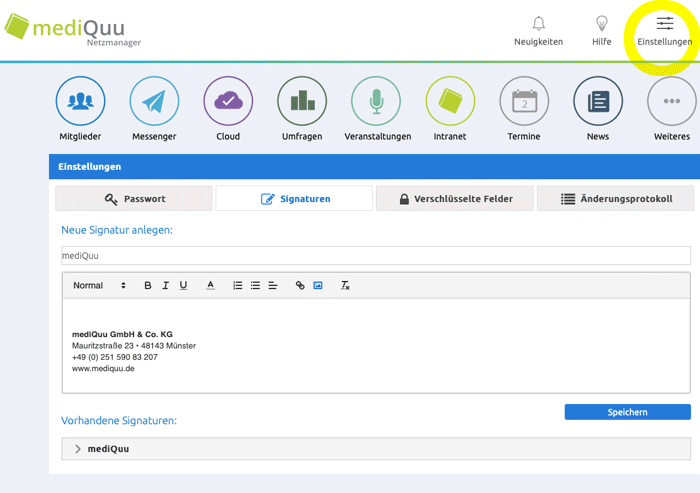
Task: Click the Neue Signatur anlegen heading
Action: click(117, 230)
